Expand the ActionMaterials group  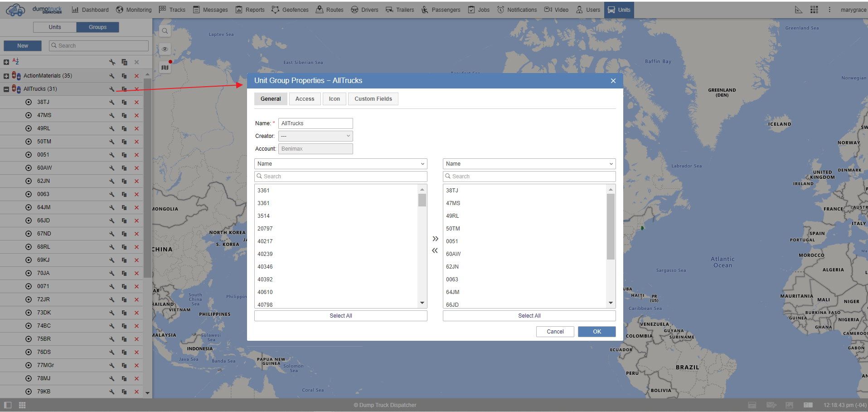[6, 76]
